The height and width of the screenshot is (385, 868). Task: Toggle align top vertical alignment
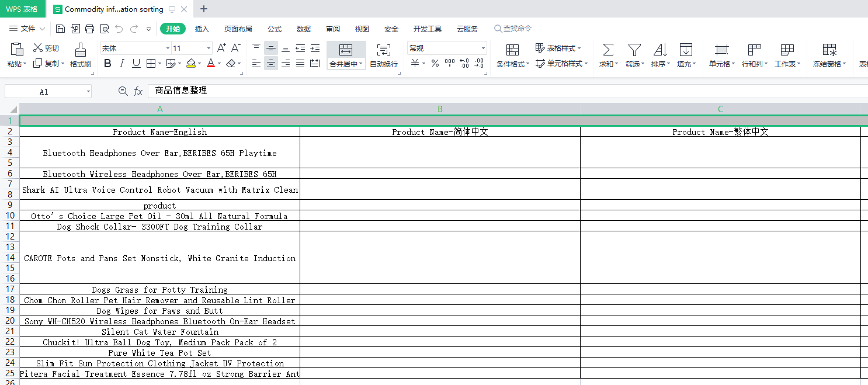pos(256,48)
